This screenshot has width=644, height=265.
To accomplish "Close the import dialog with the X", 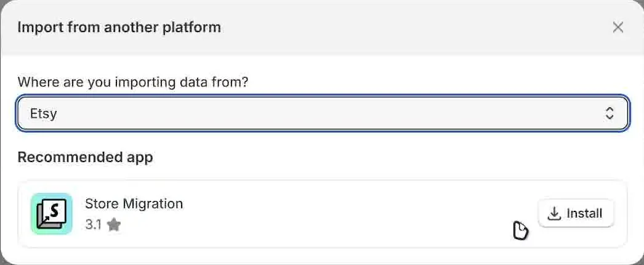I will coord(618,28).
